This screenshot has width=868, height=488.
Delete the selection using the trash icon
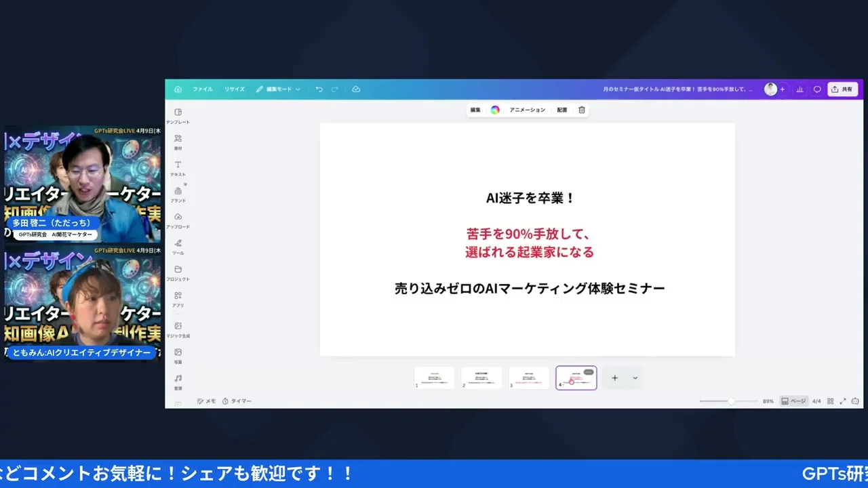pos(581,109)
